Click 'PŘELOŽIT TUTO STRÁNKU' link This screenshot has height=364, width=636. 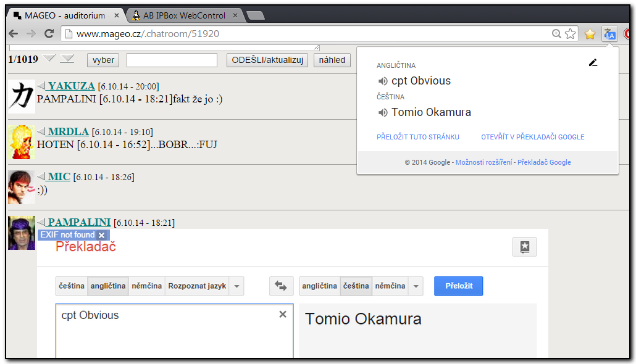coord(418,137)
